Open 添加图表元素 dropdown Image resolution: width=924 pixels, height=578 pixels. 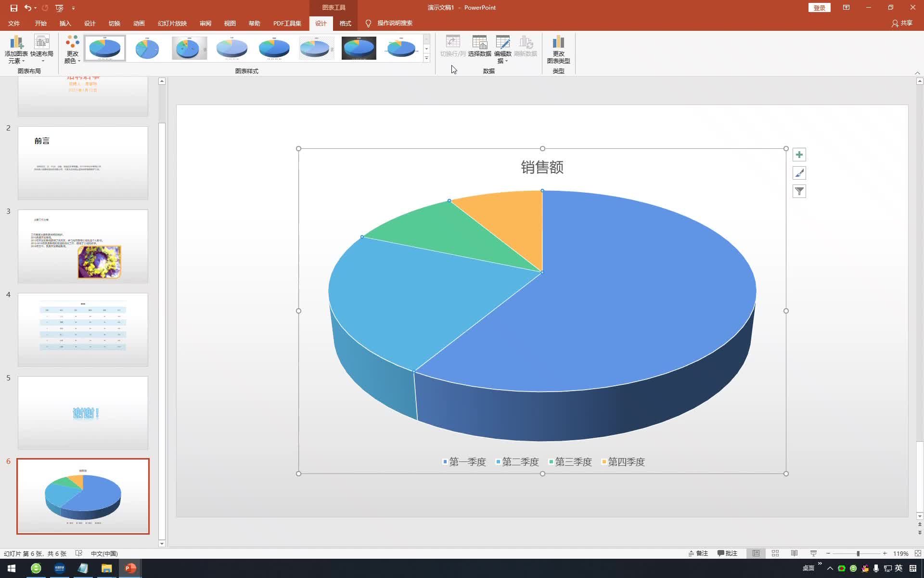coord(16,49)
